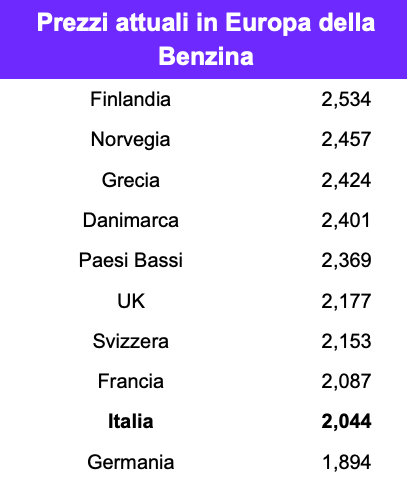Screen dimensions: 407x479
Task: Select the Grecia country cell
Action: pos(131,180)
